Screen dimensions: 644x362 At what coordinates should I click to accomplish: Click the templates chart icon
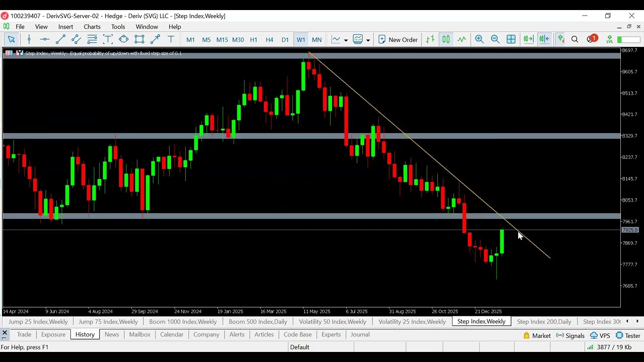point(358,39)
